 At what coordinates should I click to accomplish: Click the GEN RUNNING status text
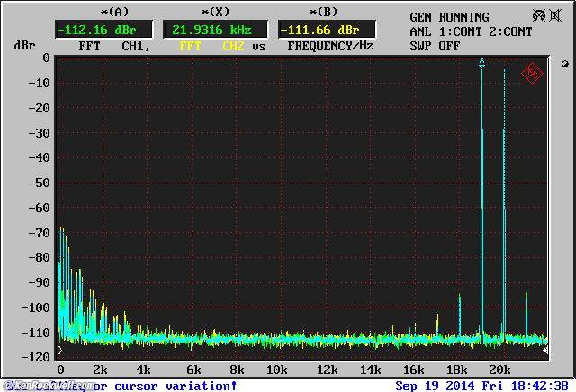point(449,17)
